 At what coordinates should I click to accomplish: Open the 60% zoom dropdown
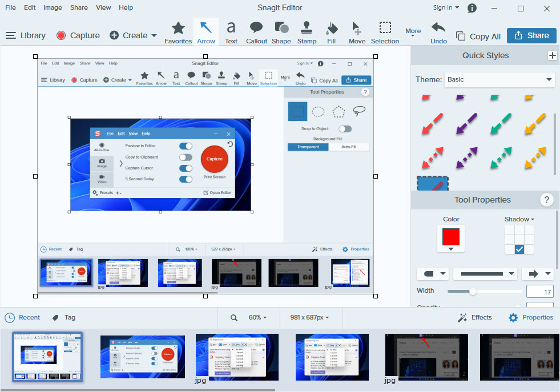(257, 317)
